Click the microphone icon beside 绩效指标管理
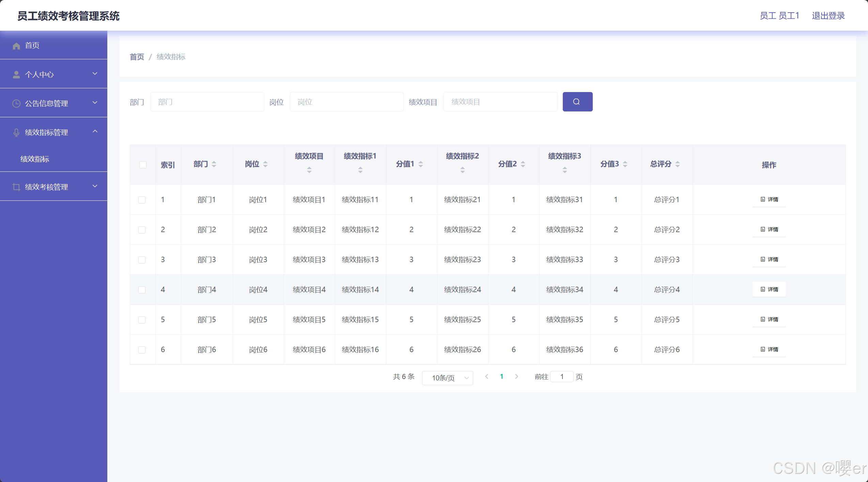This screenshot has height=482, width=868. pyautogui.click(x=16, y=132)
